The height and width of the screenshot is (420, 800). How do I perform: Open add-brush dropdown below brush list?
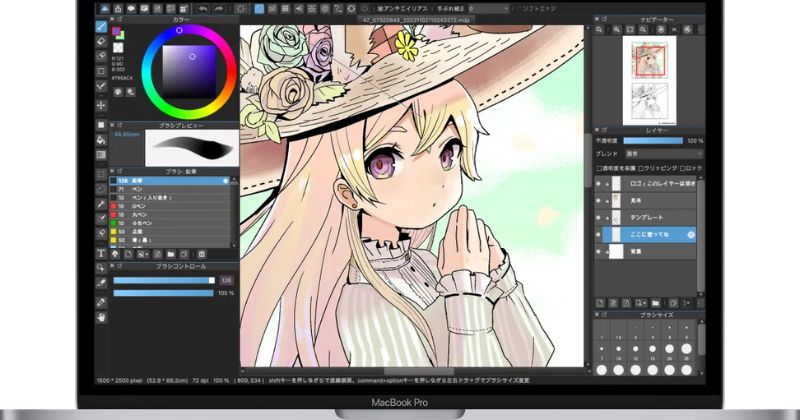tap(143, 254)
